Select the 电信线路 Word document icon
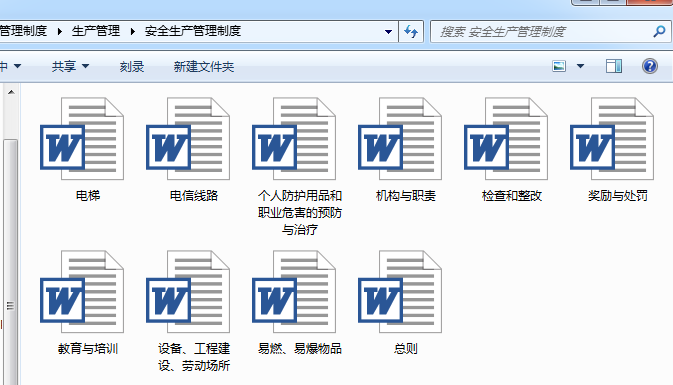The height and width of the screenshot is (385, 673). click(188, 139)
